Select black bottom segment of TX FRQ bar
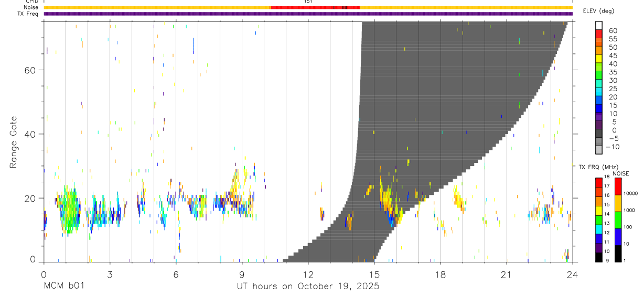 tap(598, 257)
